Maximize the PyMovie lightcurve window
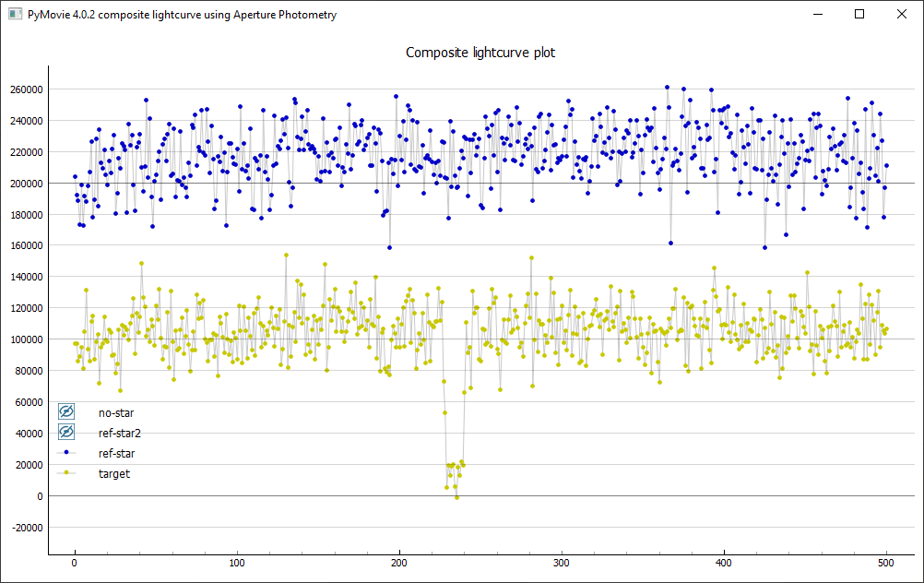The width and height of the screenshot is (924, 583). [x=859, y=15]
